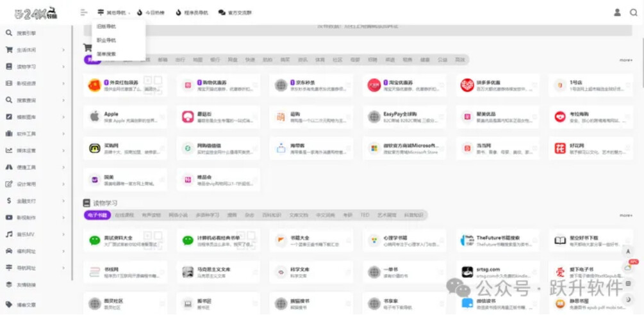This screenshot has width=644, height=315.
Task: Open the 面试资料大全 WeChat icon card
Action: click(94, 240)
